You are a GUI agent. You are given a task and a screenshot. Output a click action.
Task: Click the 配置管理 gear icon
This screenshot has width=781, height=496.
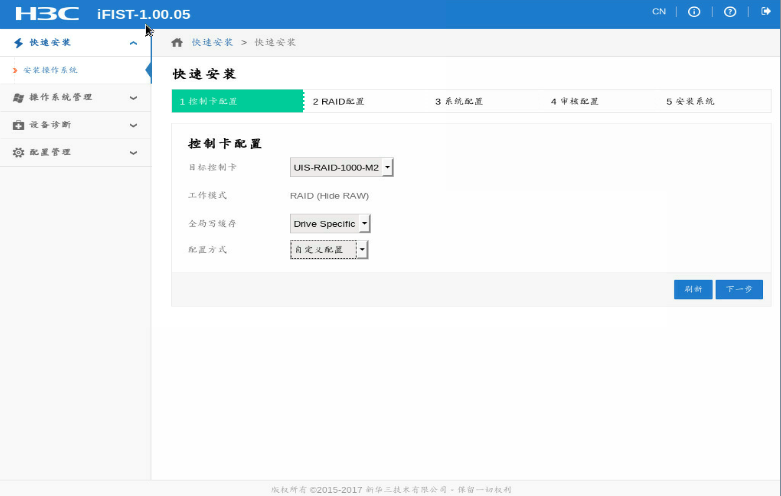(x=18, y=153)
